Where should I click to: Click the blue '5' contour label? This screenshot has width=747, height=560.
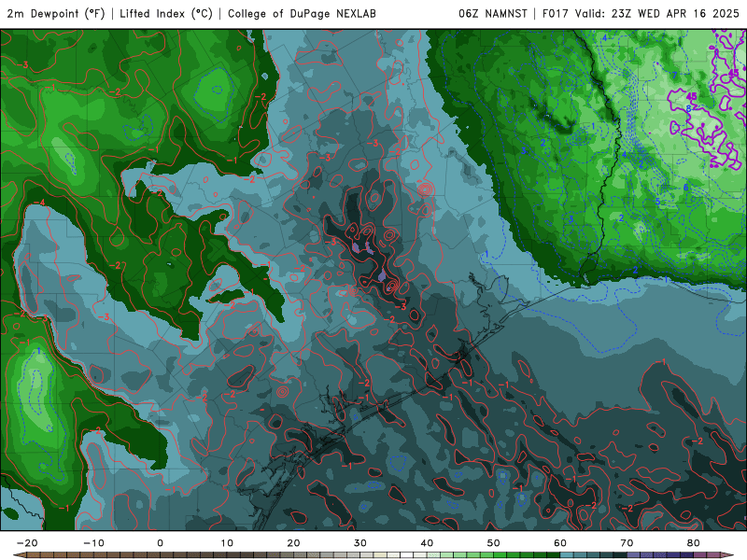coord(658,202)
